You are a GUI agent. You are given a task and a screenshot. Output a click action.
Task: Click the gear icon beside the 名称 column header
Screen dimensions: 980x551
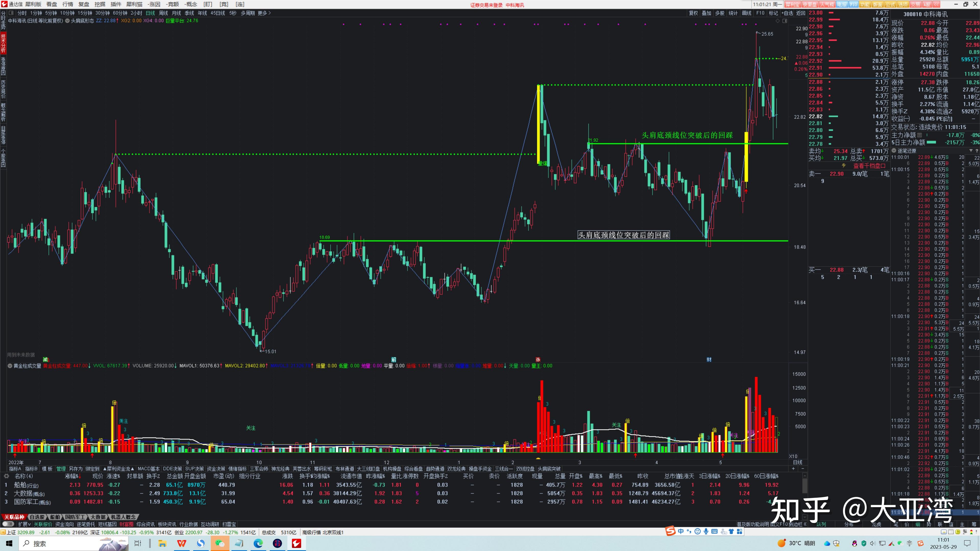tap(6, 476)
